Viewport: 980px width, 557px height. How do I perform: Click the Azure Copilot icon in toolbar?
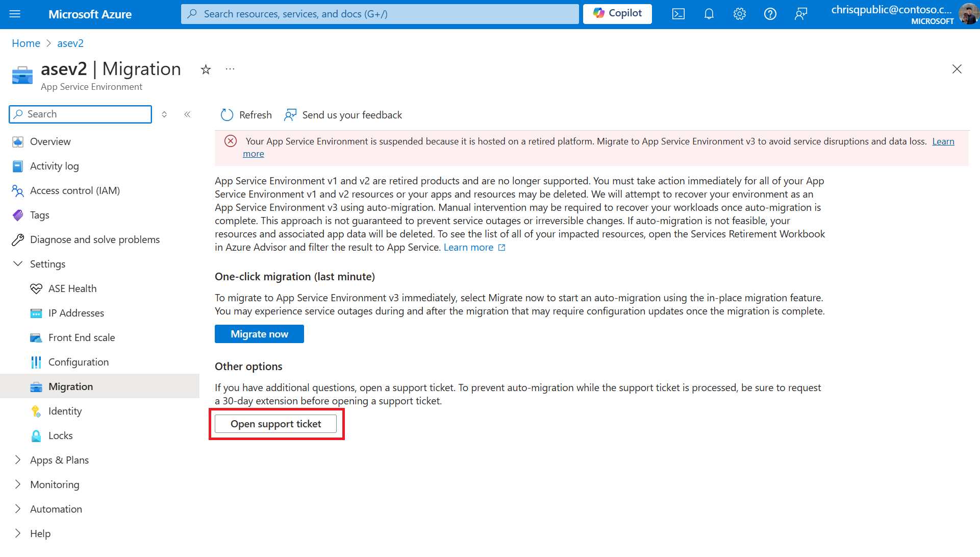click(x=617, y=13)
